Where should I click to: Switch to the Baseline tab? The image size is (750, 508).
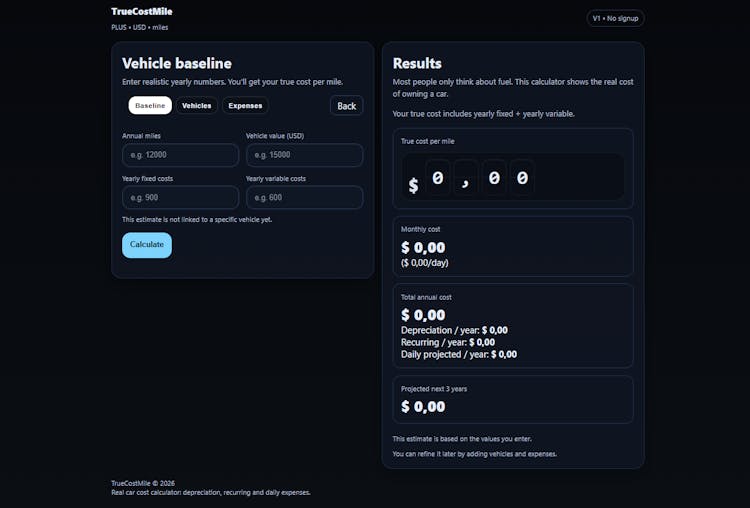pos(150,106)
